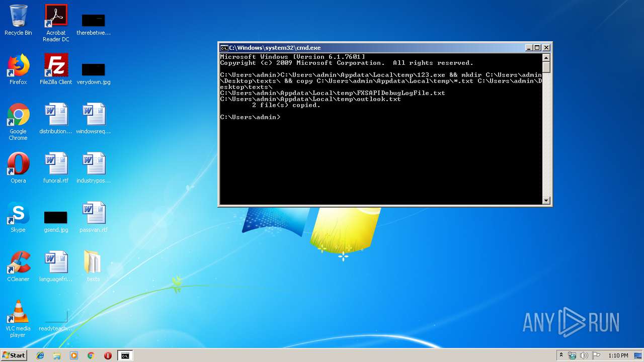The image size is (644, 362).
Task: Select the windowsreq Word document
Action: click(x=94, y=119)
